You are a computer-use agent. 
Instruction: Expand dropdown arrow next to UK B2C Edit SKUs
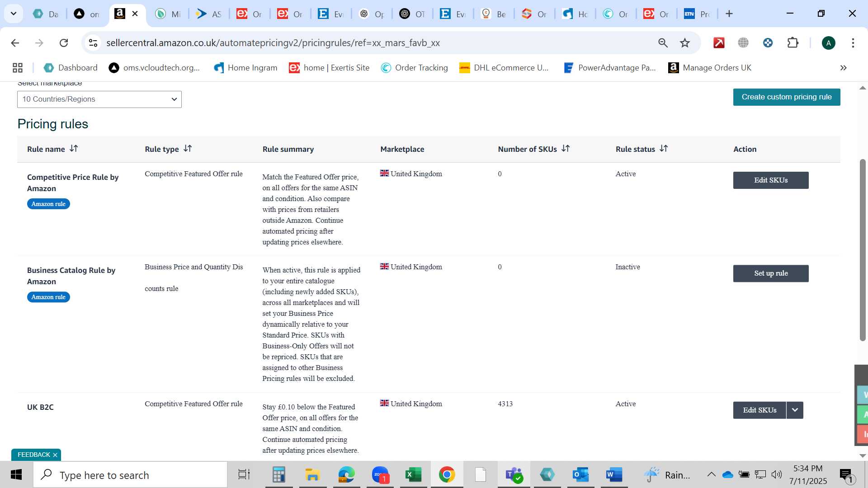pyautogui.click(x=795, y=410)
